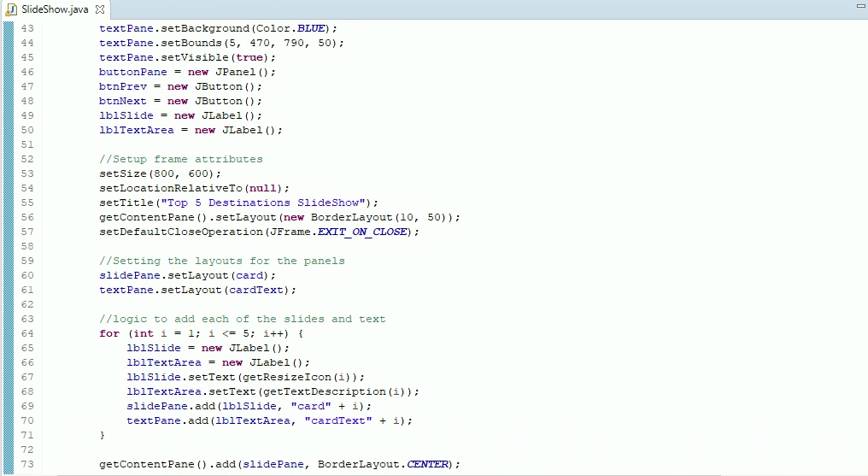Click the btnNext = new JButton() line
The width and height of the screenshot is (868, 476).
(x=180, y=101)
